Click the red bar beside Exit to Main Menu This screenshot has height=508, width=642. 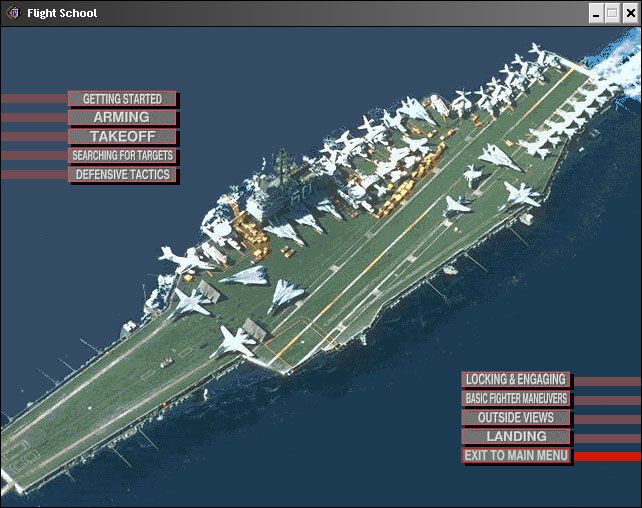606,456
